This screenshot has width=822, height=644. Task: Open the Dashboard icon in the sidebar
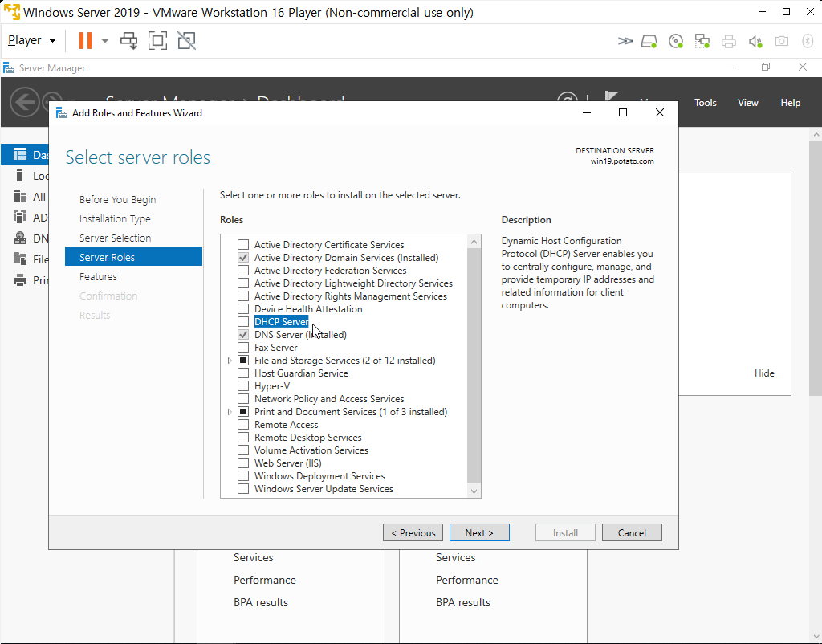[20, 154]
